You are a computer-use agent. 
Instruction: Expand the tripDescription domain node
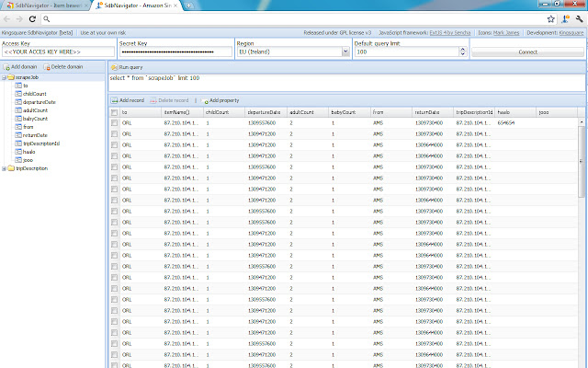point(5,168)
